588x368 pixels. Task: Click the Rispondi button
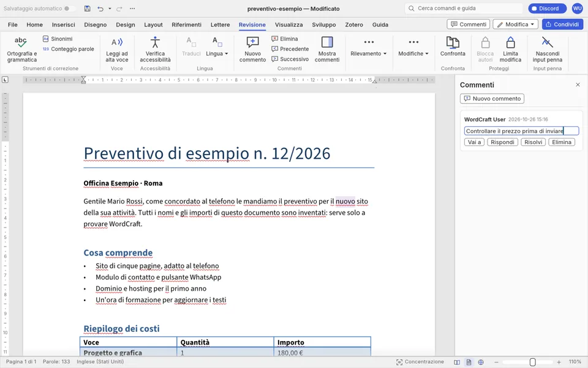(x=502, y=142)
